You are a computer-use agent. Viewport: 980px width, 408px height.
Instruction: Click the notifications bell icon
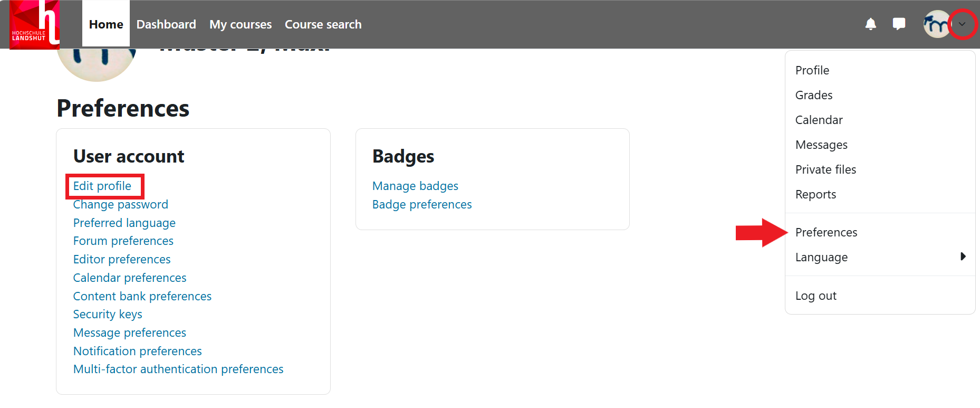870,24
